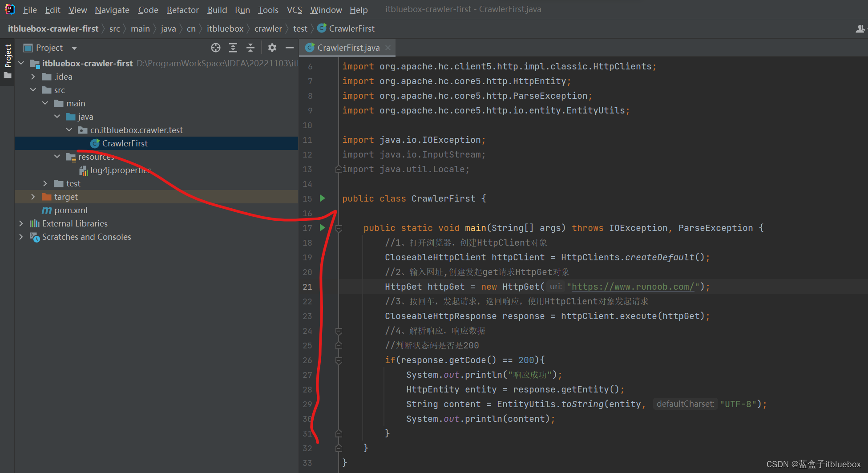Viewport: 868px width, 473px height.
Task: Open the Window menu
Action: [x=326, y=10]
